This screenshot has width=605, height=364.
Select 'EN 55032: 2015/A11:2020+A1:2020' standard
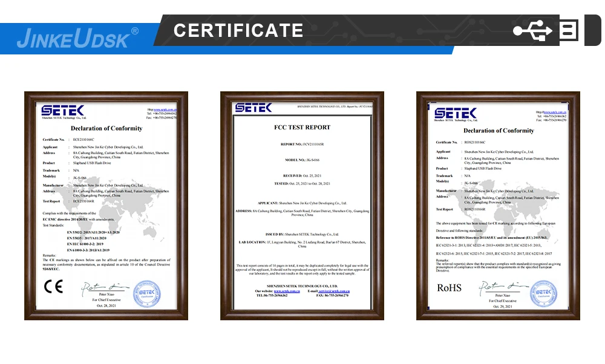click(93, 233)
